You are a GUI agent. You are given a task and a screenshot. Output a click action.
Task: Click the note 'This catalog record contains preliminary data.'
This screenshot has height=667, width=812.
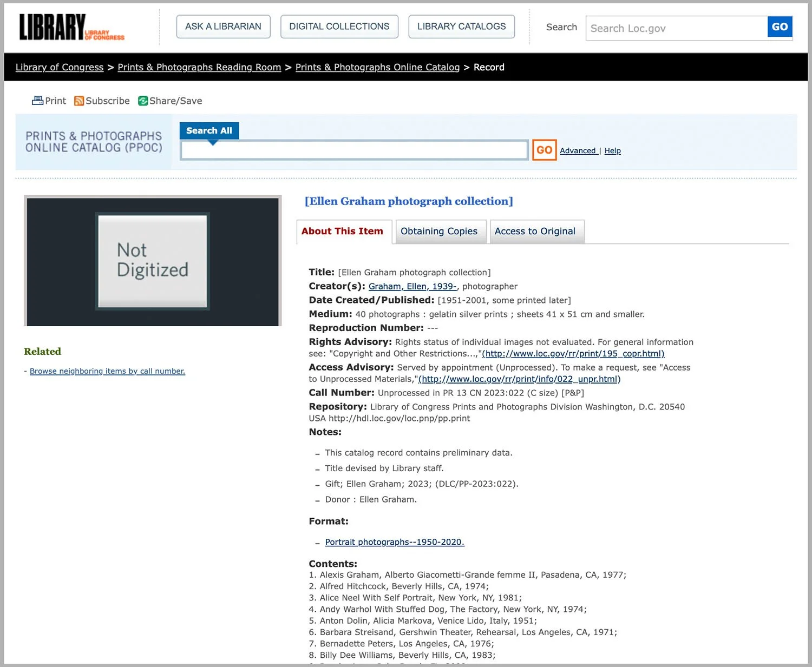tap(418, 453)
